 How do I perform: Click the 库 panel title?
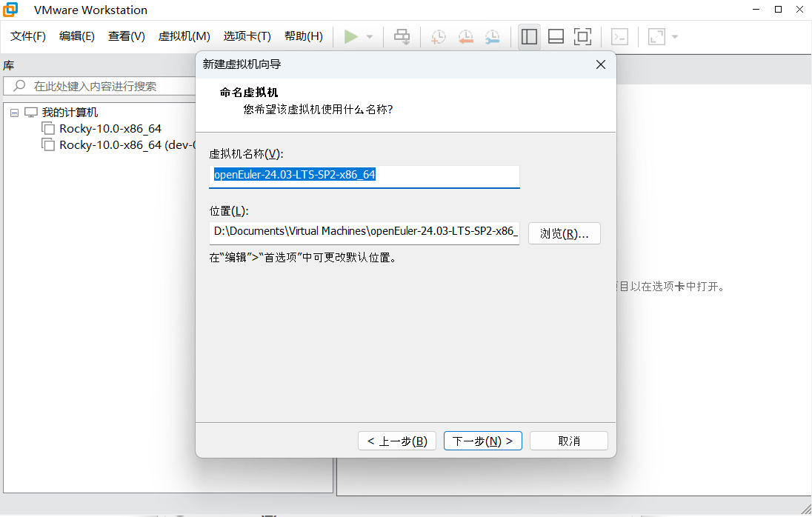(9, 65)
